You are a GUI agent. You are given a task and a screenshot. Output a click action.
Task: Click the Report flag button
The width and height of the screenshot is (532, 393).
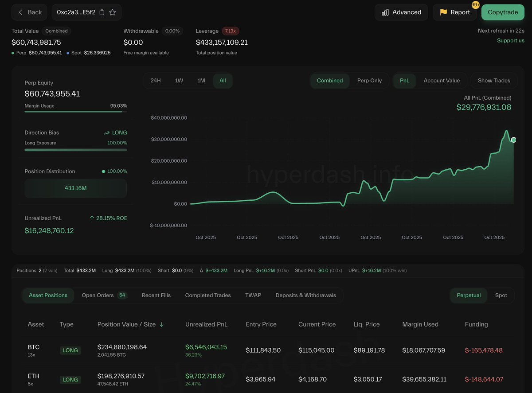click(x=454, y=12)
